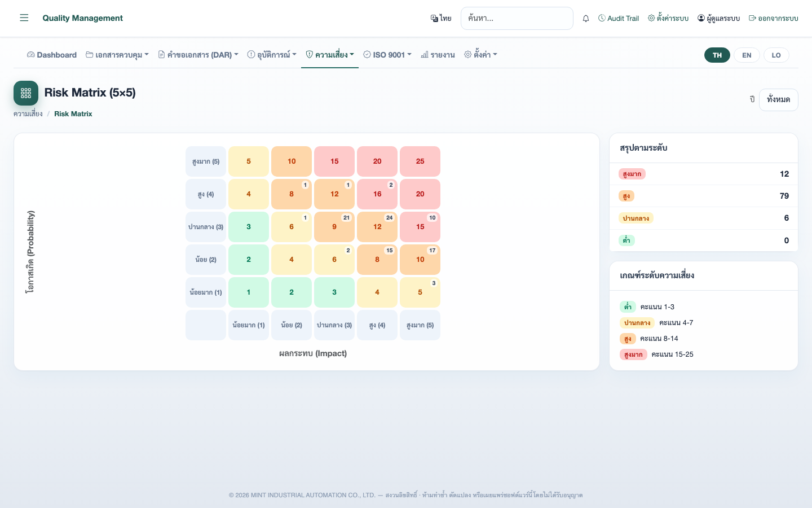This screenshot has width=812, height=508.
Task: Click the ไทย language selector
Action: 441,19
